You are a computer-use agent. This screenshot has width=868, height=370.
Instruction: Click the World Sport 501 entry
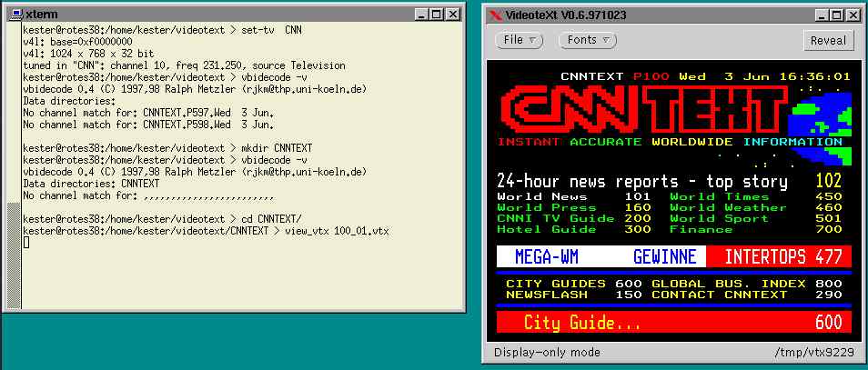pyautogui.click(x=756, y=218)
